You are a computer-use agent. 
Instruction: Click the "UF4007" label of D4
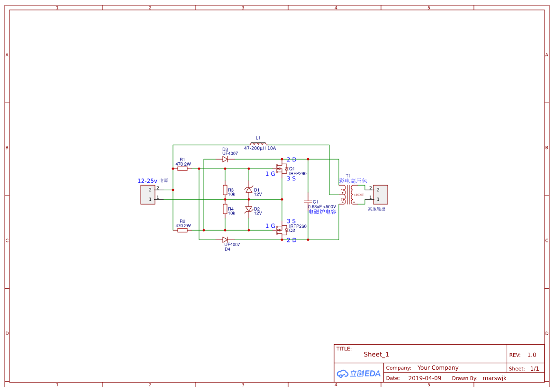232,244
